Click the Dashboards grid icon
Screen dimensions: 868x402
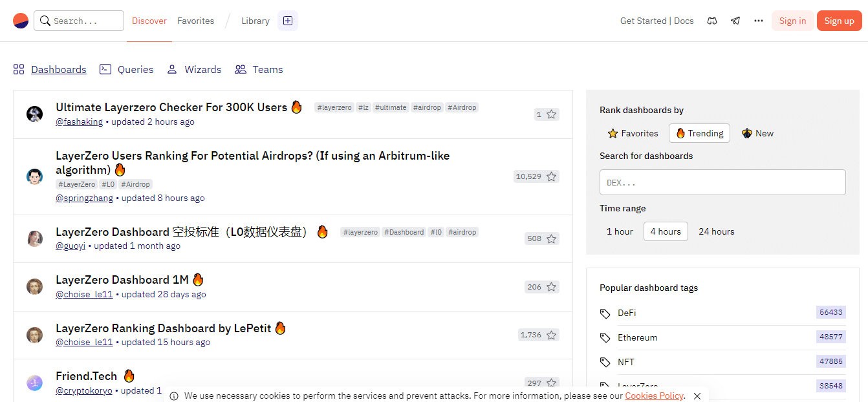tap(18, 69)
